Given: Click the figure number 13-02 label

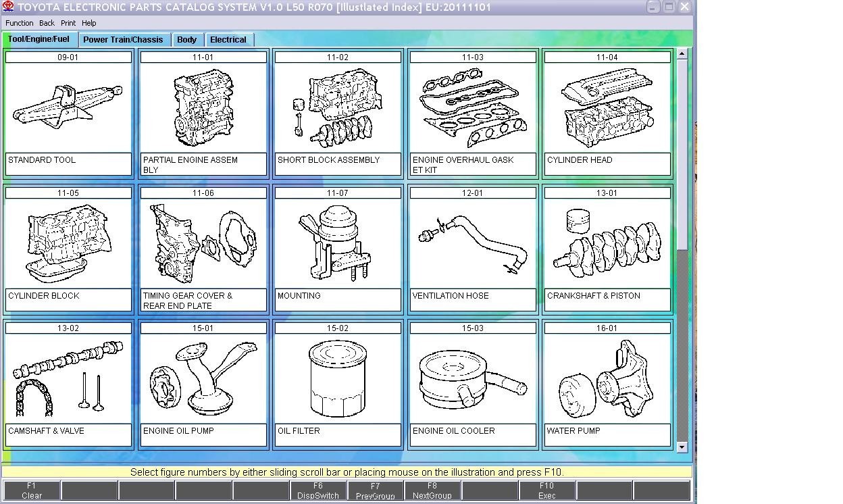Looking at the screenshot, I should pyautogui.click(x=68, y=328).
